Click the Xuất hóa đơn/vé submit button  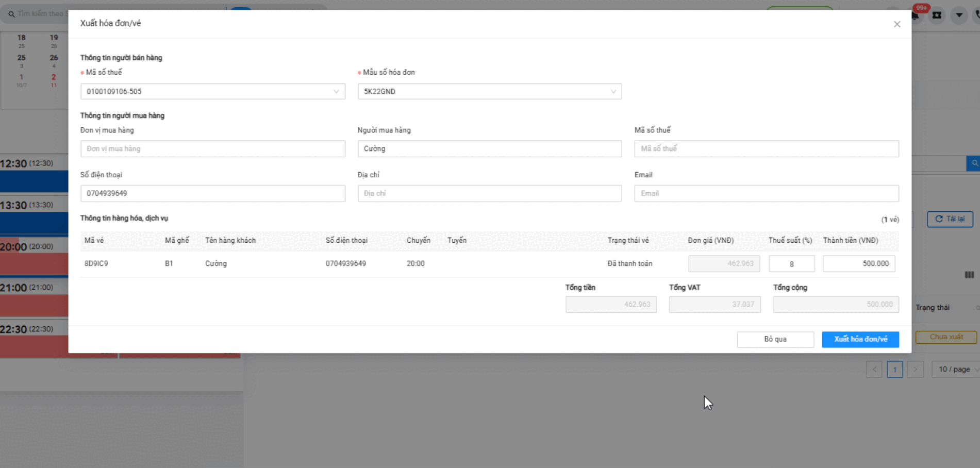[x=860, y=339]
